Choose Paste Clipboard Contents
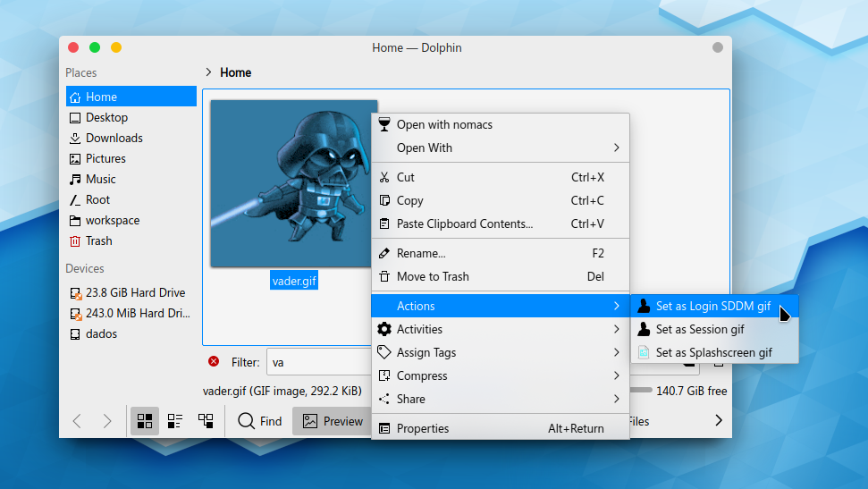 (x=501, y=223)
